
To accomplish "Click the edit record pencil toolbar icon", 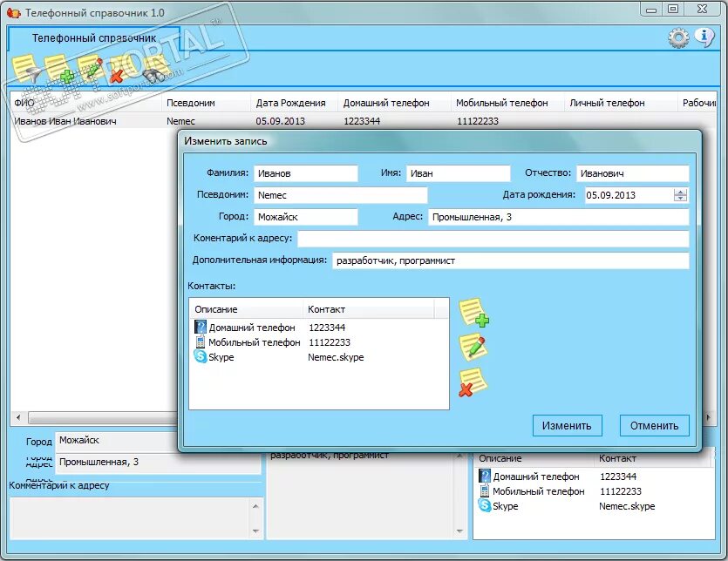I will point(91,70).
